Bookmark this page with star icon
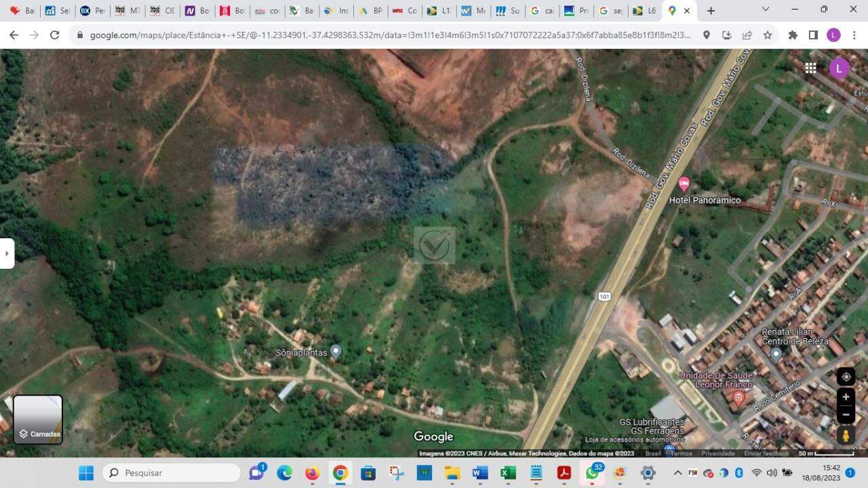The image size is (868, 488). 768,35
